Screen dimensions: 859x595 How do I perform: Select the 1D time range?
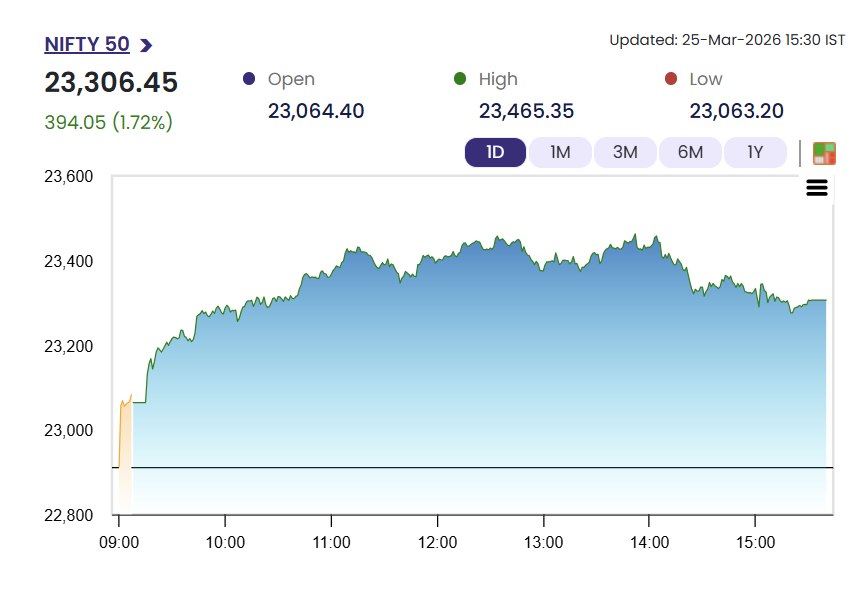[x=495, y=152]
